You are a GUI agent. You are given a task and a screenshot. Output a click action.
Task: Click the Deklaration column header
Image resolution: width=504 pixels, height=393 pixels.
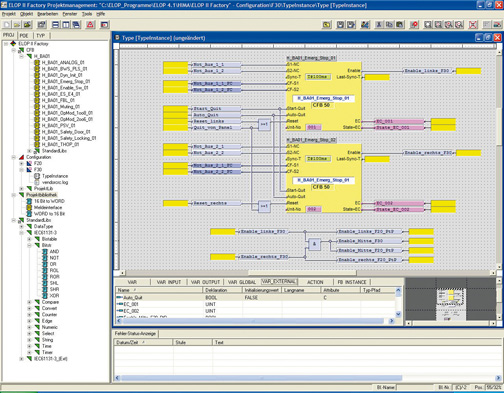point(222,290)
